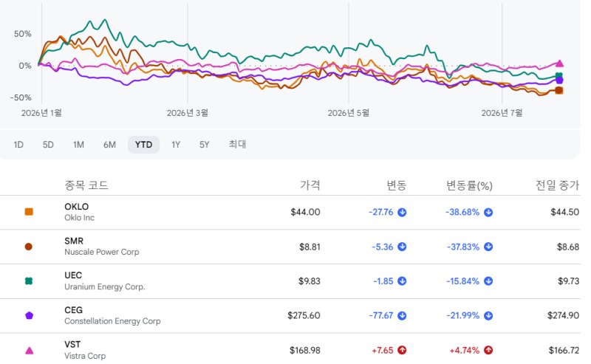Click down arrow icon beside -1.85

(x=402, y=281)
